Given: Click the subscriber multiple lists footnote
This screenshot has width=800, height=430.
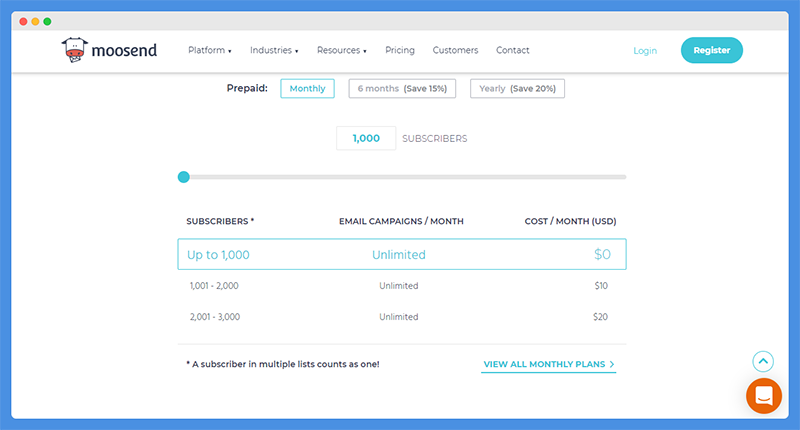Looking at the screenshot, I should pos(283,364).
